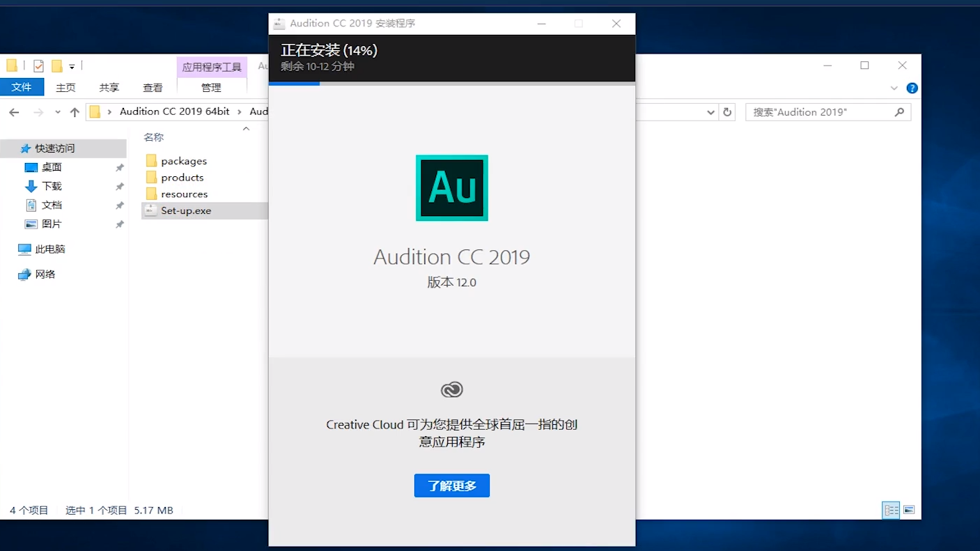The width and height of the screenshot is (980, 551).
Task: Click the installer title bar app icon
Action: click(279, 23)
